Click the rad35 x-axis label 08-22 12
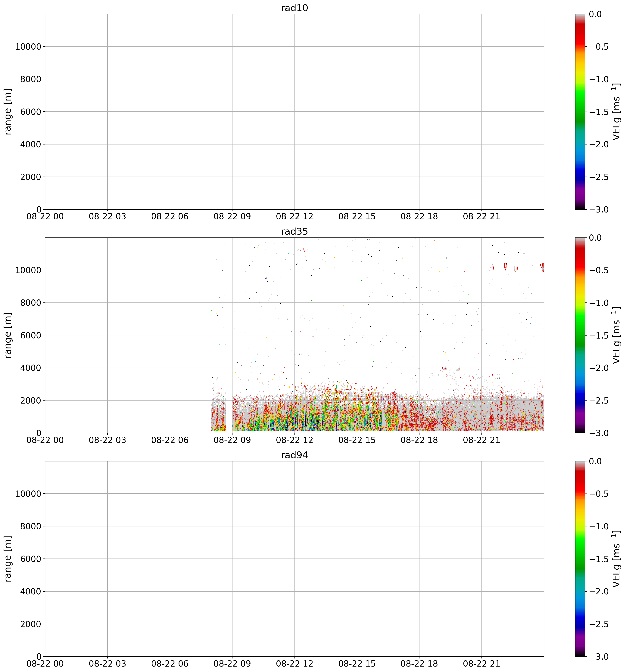Viewport: 626px width, 672px height. (294, 440)
